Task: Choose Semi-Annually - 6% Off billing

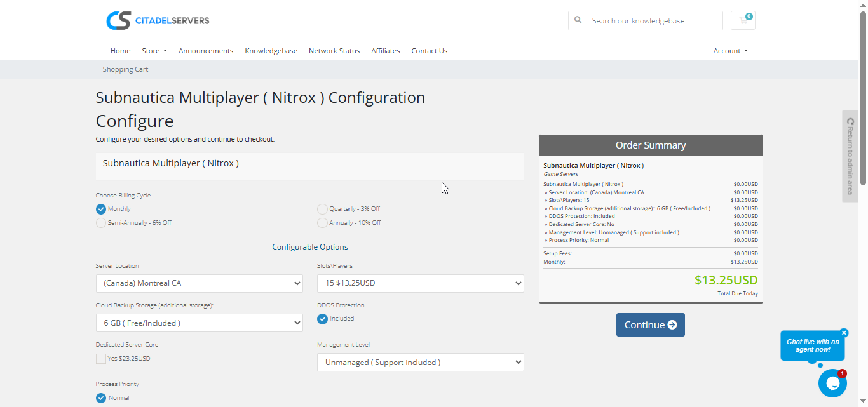Action: pyautogui.click(x=101, y=223)
